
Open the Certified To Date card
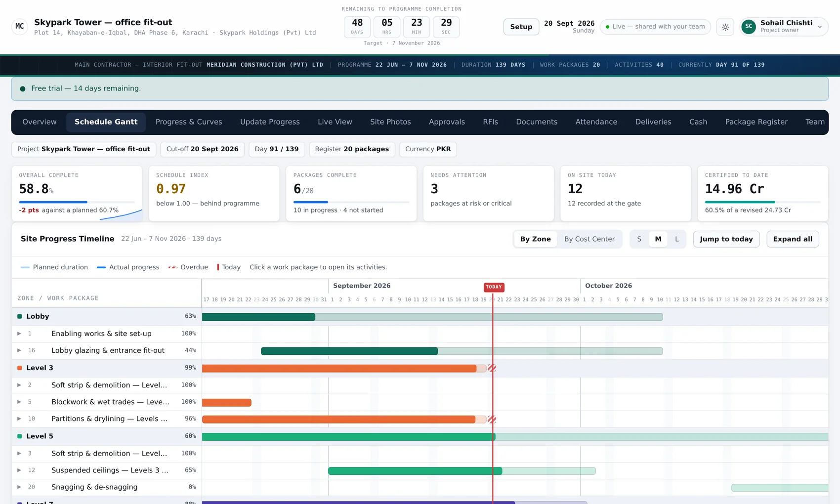point(763,193)
